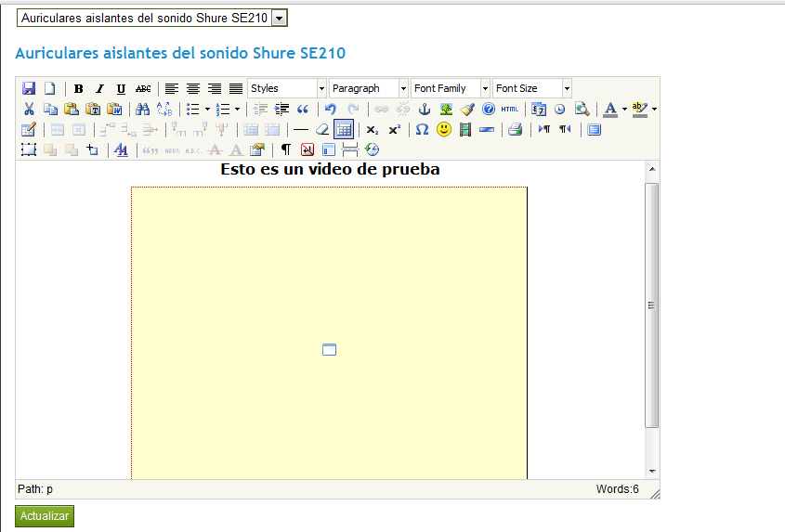Expand numbered list style arrow
This screenshot has height=532, width=785.
[x=237, y=110]
